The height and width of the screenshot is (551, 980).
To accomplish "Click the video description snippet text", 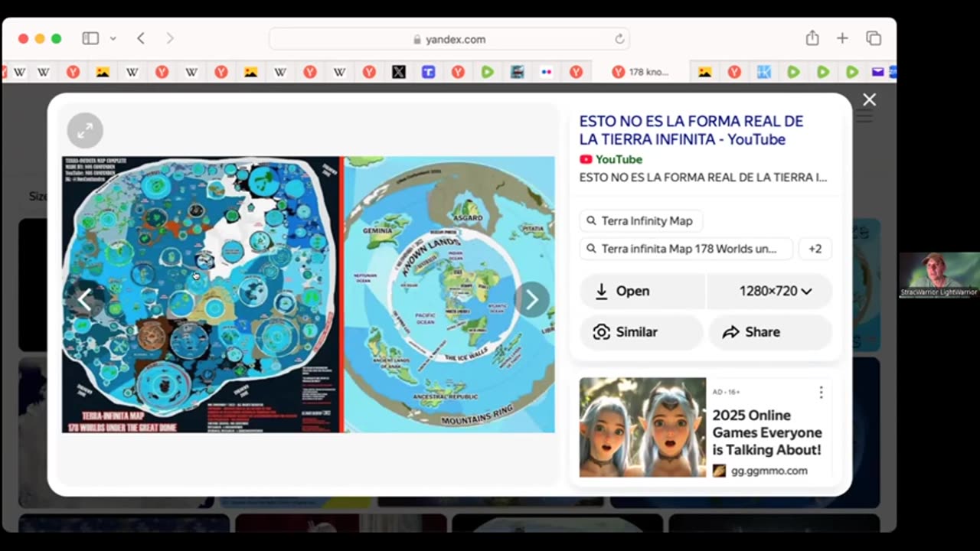I will pyautogui.click(x=703, y=177).
